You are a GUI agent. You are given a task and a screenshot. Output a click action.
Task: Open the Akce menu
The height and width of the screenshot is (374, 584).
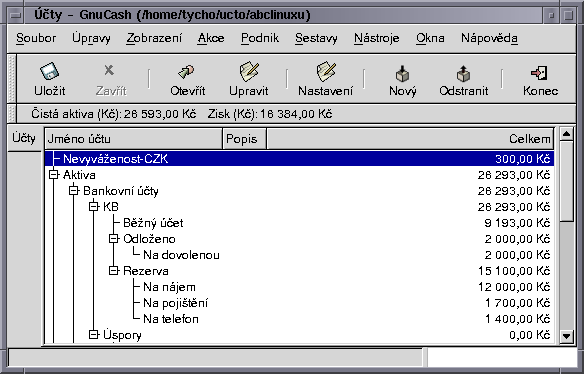pyautogui.click(x=211, y=38)
